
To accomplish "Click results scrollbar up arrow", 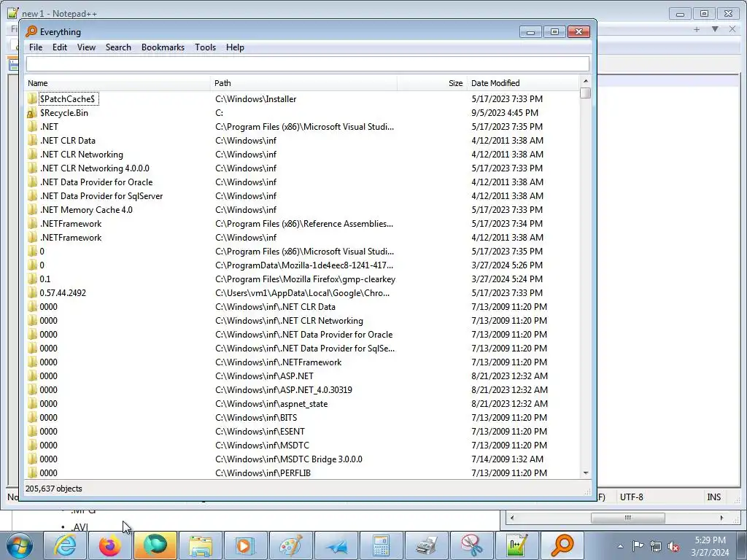I will tap(586, 81).
